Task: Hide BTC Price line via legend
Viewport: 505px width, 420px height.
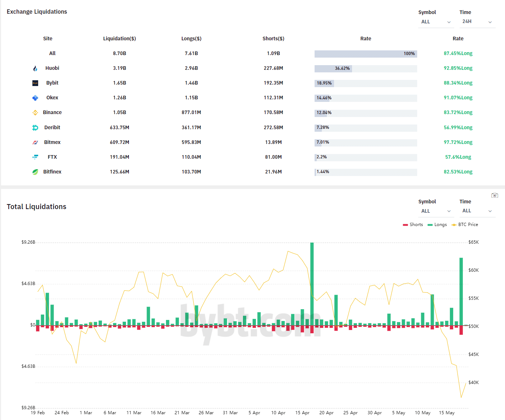Action: click(465, 225)
